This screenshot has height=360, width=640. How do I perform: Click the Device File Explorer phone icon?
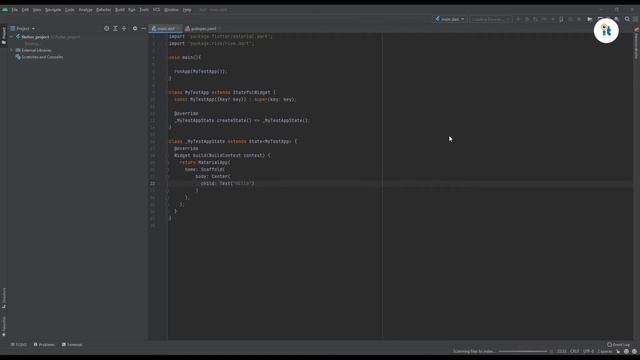561,19
